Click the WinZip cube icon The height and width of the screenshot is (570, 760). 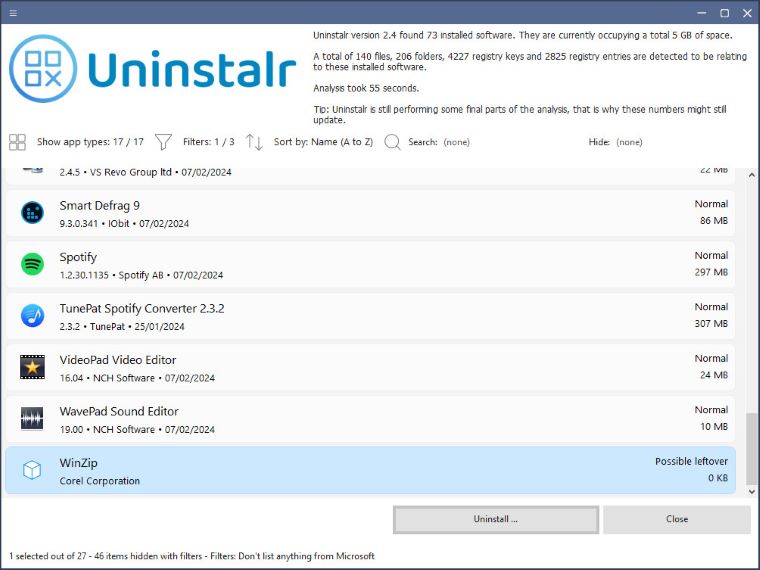point(32,470)
